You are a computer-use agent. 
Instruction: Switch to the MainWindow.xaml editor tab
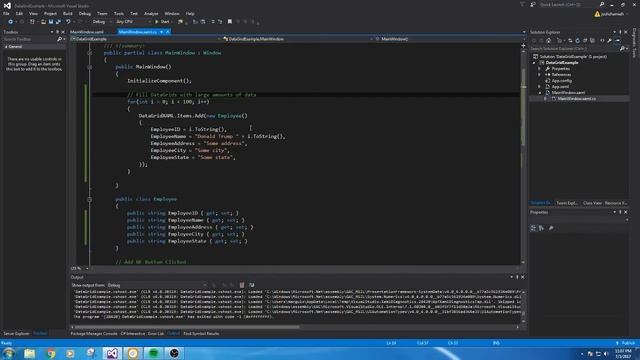[87, 32]
